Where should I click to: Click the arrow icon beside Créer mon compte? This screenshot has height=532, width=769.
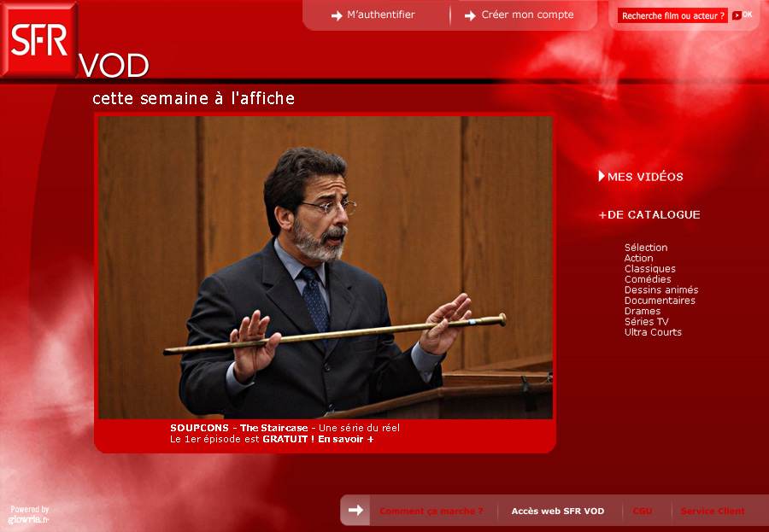click(x=470, y=15)
